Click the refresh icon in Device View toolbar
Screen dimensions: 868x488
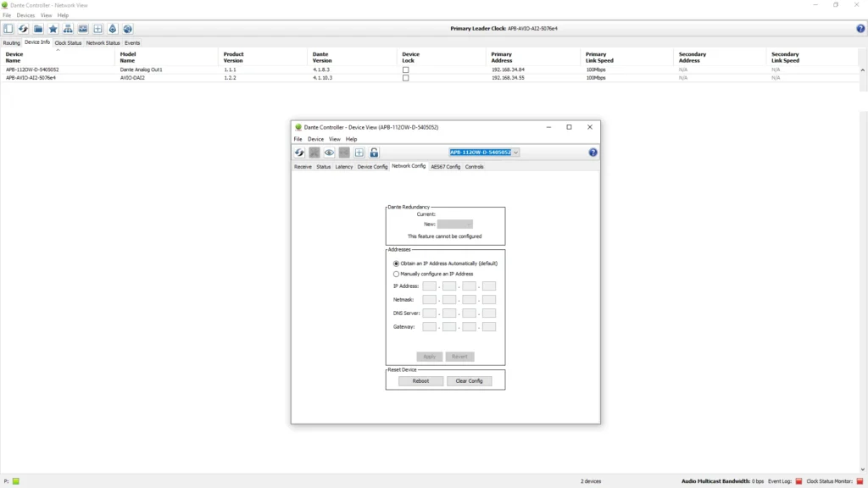[299, 152]
